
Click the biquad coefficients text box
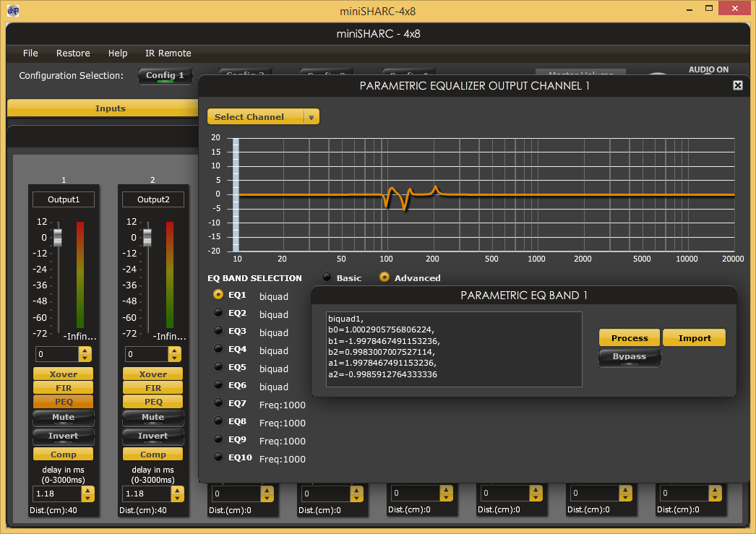(454, 349)
